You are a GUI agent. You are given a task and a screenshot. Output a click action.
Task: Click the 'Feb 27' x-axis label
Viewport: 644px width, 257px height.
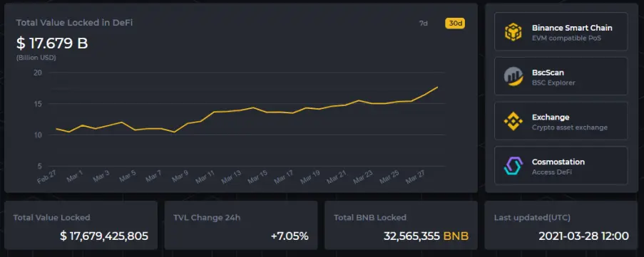(46, 177)
